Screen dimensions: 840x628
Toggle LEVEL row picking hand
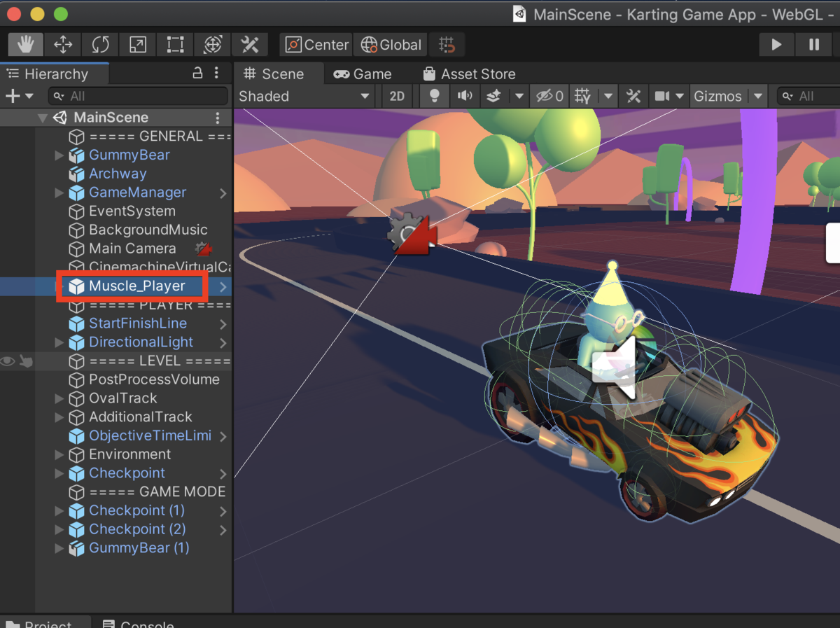coord(25,361)
